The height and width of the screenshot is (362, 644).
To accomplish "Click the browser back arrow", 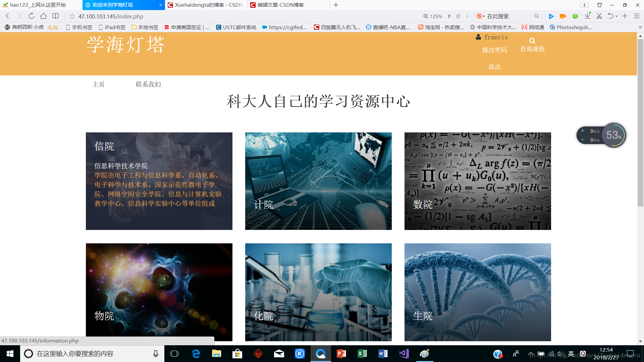I will [x=7, y=16].
